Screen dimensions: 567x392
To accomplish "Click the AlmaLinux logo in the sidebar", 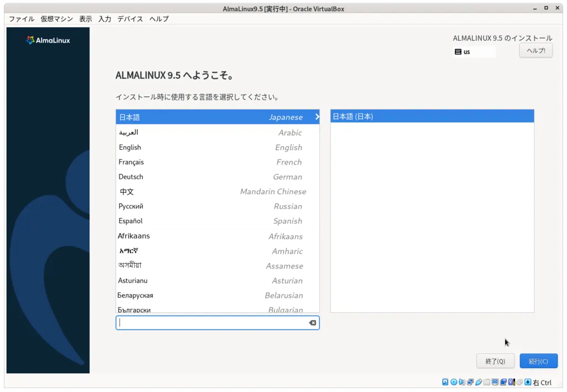I will [48, 40].
